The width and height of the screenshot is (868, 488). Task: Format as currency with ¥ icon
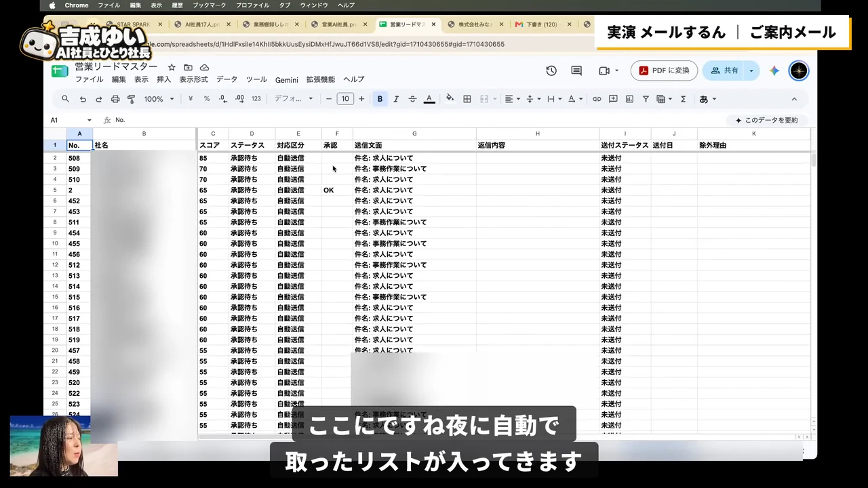click(191, 99)
